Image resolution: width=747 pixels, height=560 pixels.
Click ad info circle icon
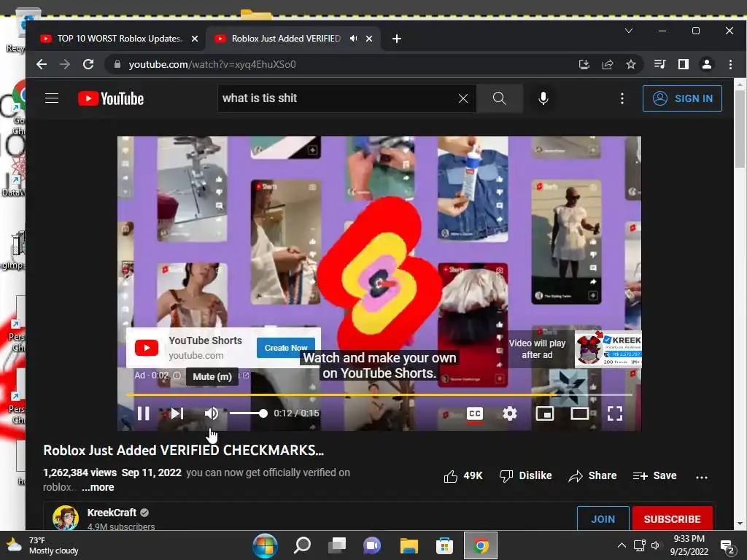[x=177, y=376]
